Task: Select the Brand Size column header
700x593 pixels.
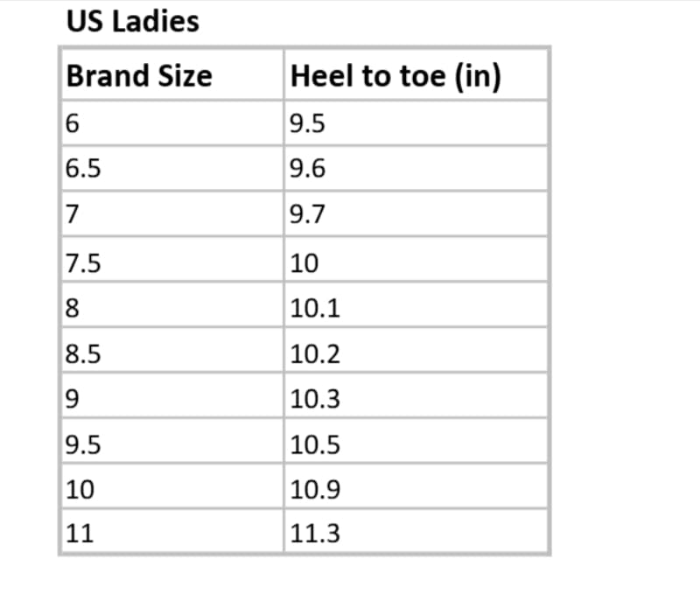Action: 139,76
